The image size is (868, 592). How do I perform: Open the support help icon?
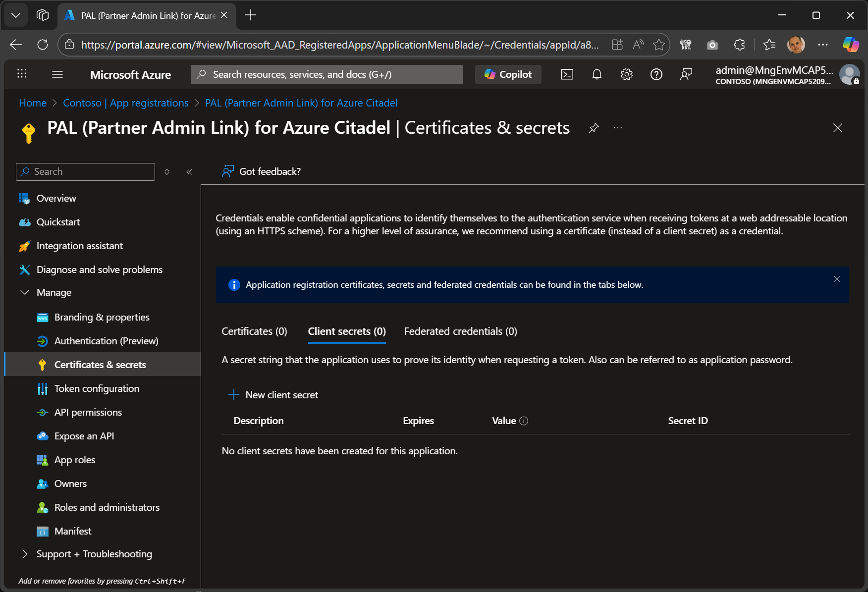coord(656,74)
